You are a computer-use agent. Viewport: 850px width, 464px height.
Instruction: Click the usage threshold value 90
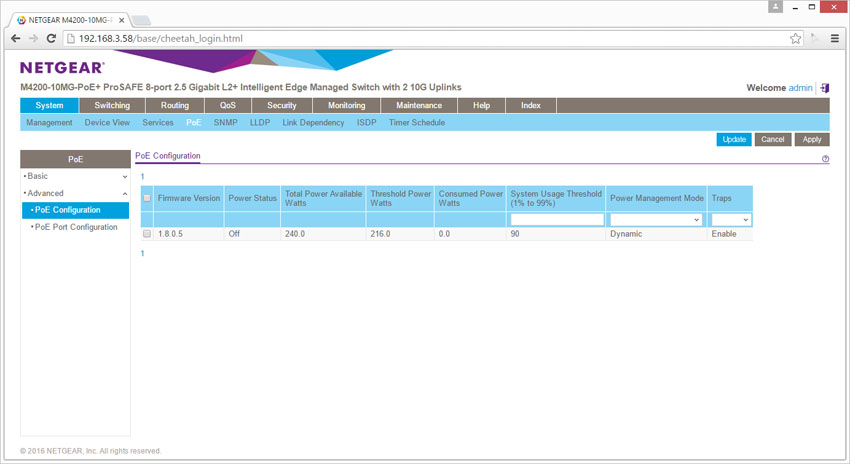coord(515,234)
